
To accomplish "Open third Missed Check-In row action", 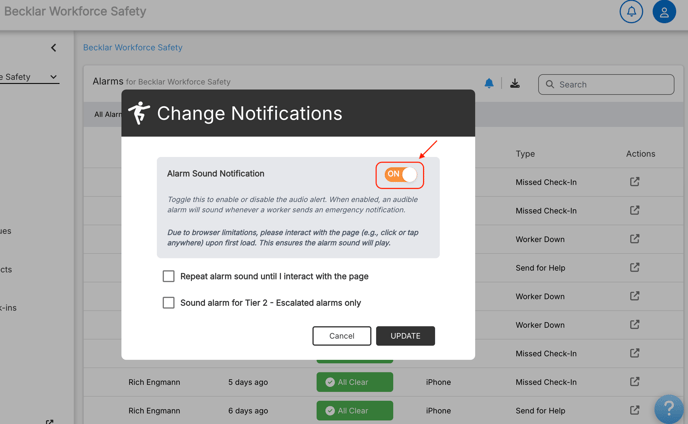I will click(634, 353).
